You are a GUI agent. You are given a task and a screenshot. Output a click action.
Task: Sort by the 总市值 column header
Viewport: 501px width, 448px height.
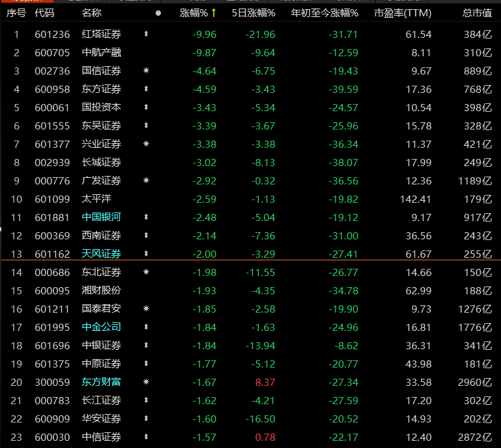(x=477, y=13)
